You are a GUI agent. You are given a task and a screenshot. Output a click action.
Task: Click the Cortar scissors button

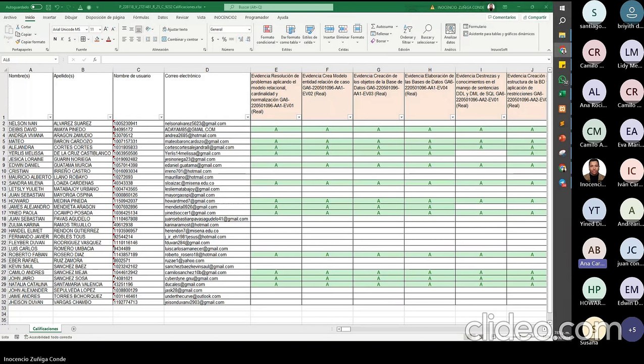point(23,27)
